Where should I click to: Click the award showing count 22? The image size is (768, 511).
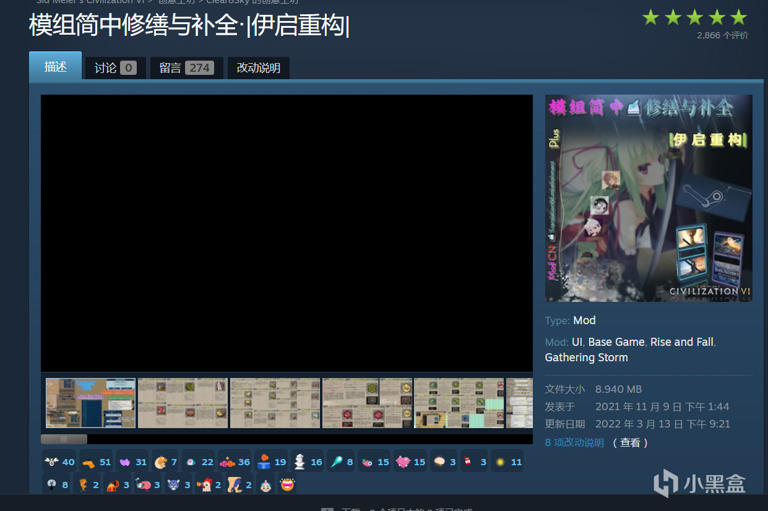tap(199, 462)
